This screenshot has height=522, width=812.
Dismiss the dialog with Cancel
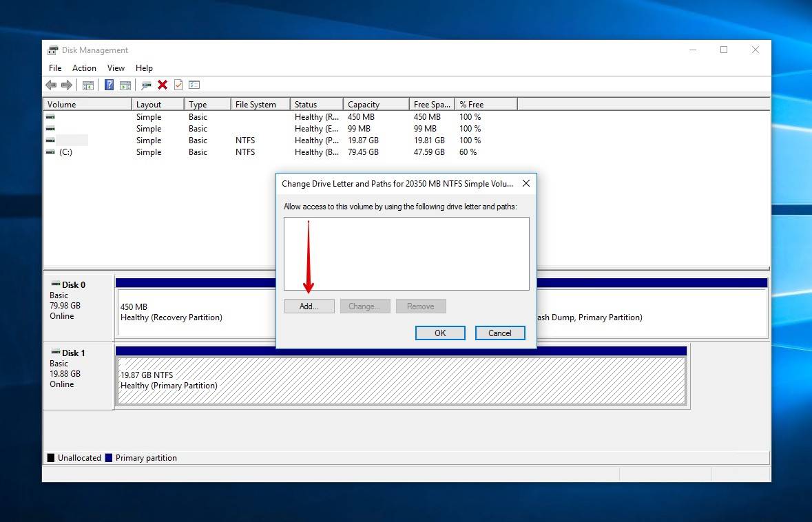[500, 333]
